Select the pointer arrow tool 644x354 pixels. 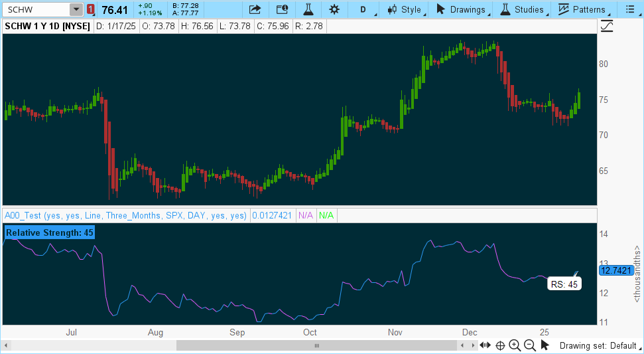545,345
